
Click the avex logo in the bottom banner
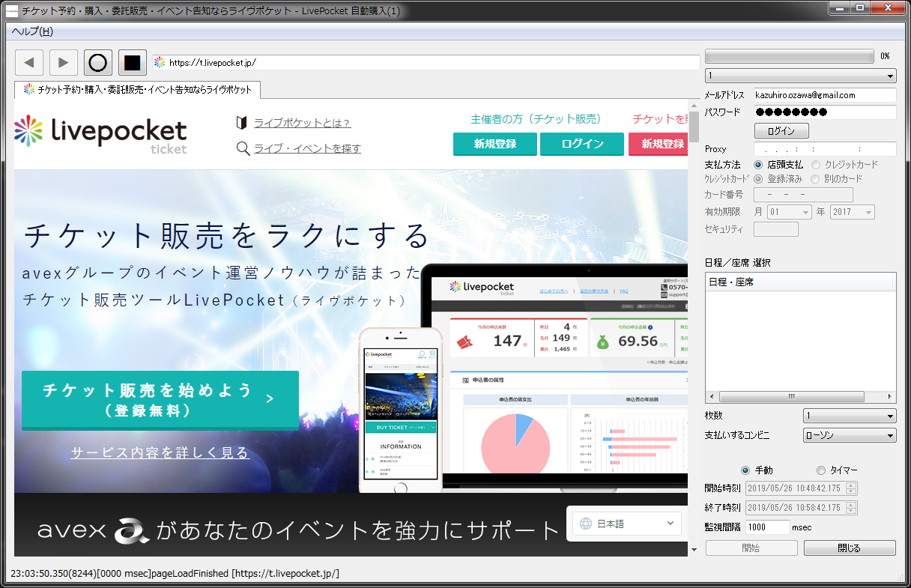coord(94,530)
